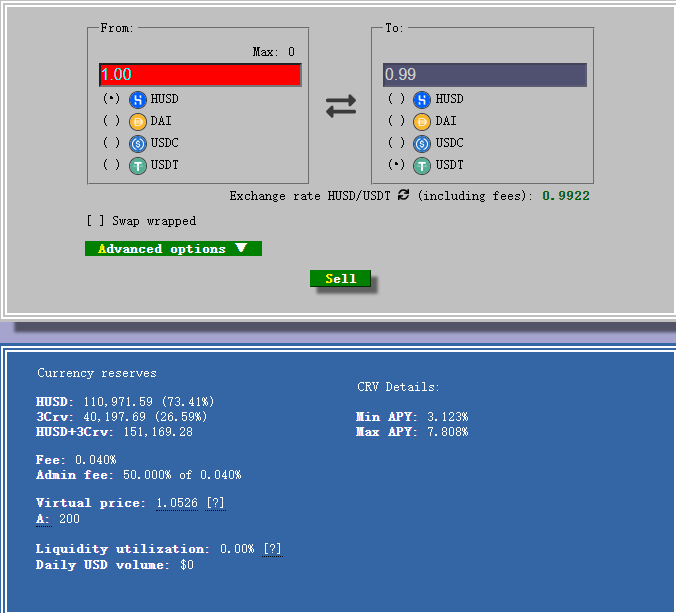Viewport: 676px width, 613px height.
Task: Click the Min APY value 3.123%
Action: click(448, 417)
